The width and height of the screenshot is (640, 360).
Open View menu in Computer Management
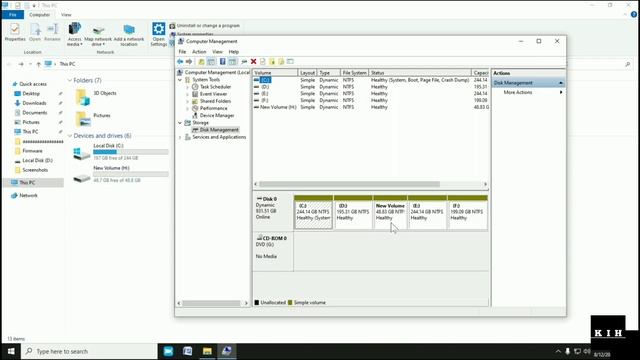coord(217,52)
